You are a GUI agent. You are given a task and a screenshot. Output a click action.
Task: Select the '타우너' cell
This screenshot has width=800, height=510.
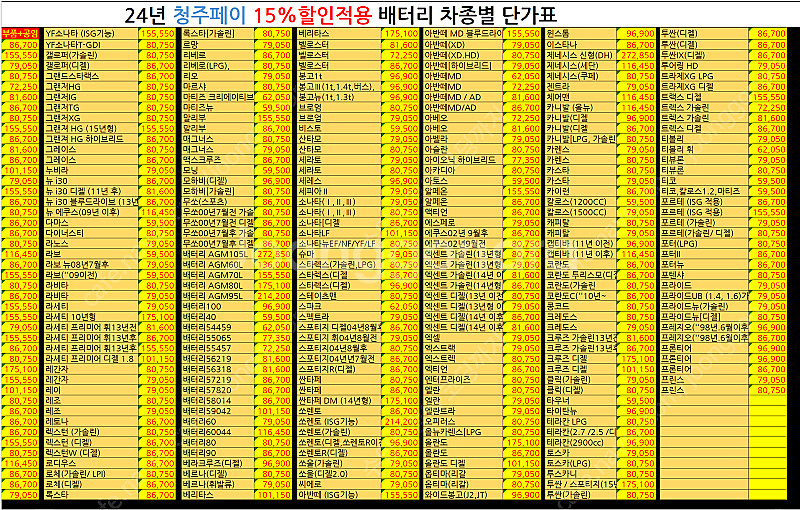[581, 400]
